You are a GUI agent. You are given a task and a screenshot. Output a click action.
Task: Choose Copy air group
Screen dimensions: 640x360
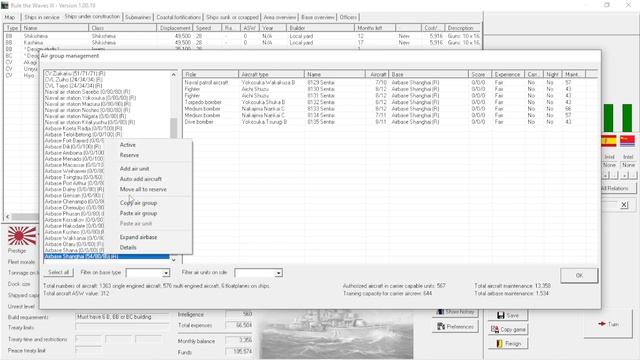tap(138, 203)
